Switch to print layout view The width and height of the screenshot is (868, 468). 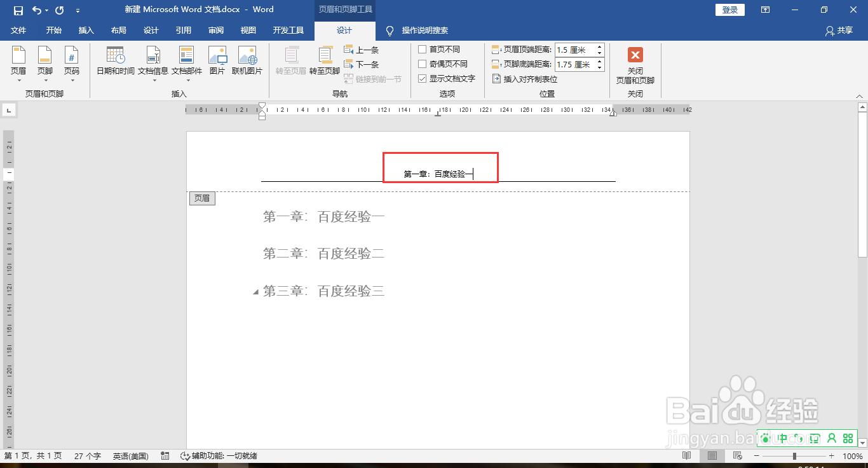(x=712, y=456)
